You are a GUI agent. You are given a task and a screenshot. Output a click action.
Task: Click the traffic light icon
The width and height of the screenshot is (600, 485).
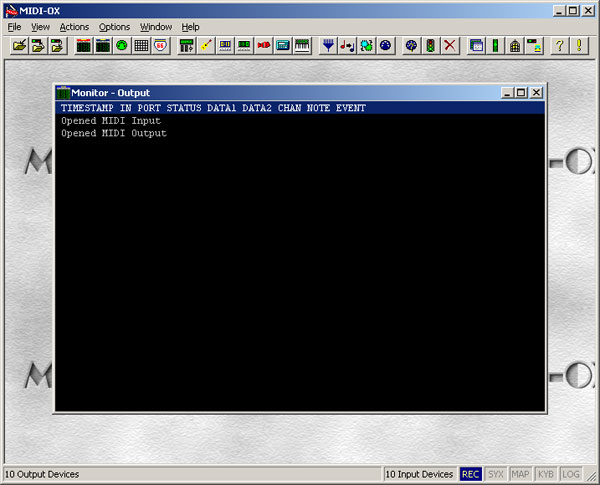pyautogui.click(x=431, y=46)
